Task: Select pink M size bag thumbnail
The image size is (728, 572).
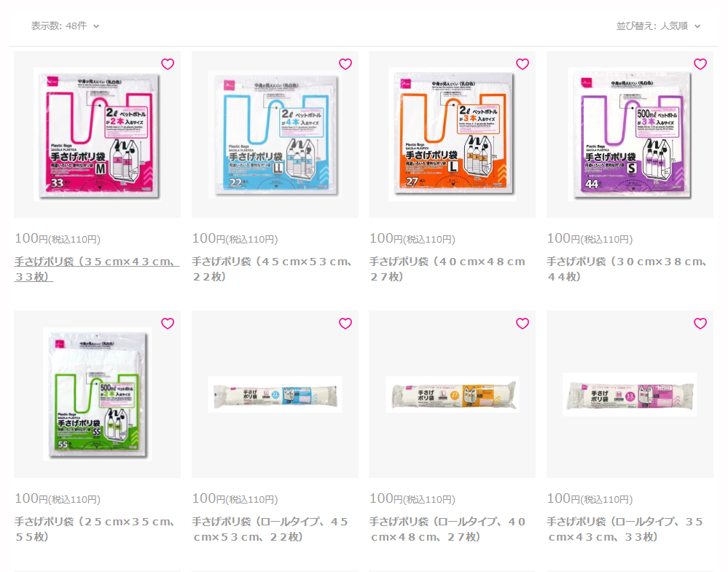Action: coord(97,135)
